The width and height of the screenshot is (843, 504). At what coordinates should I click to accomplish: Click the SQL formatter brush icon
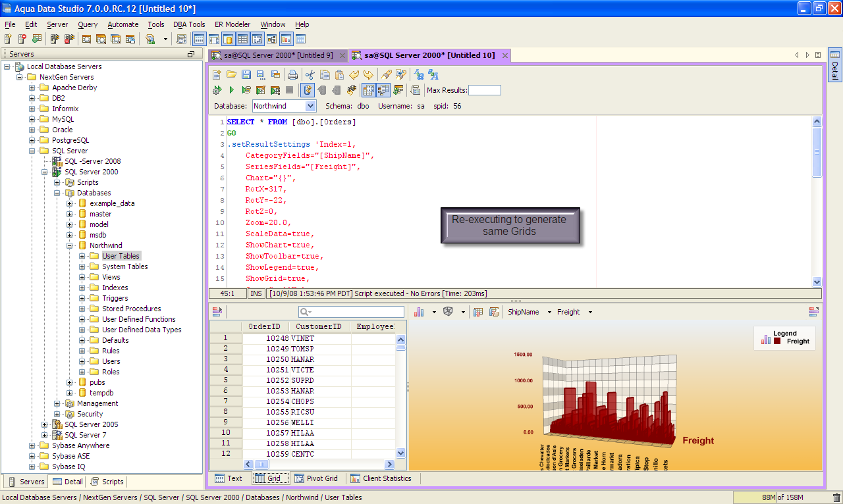tap(387, 74)
